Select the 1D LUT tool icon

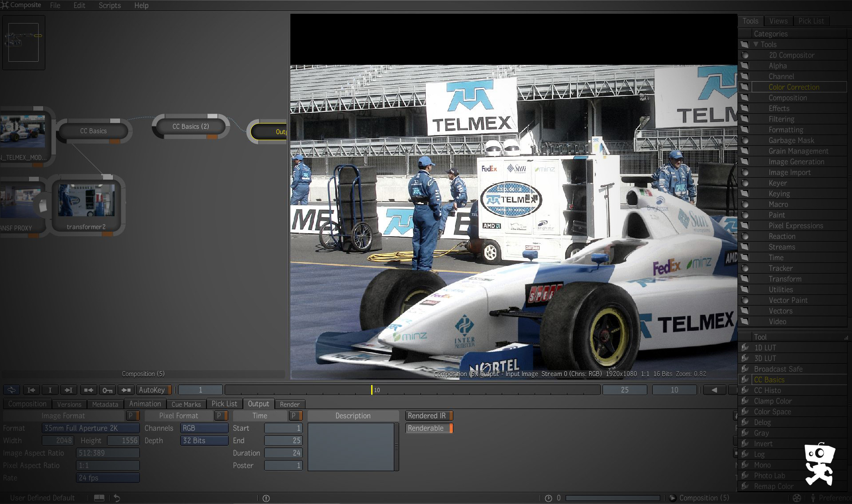coord(745,348)
